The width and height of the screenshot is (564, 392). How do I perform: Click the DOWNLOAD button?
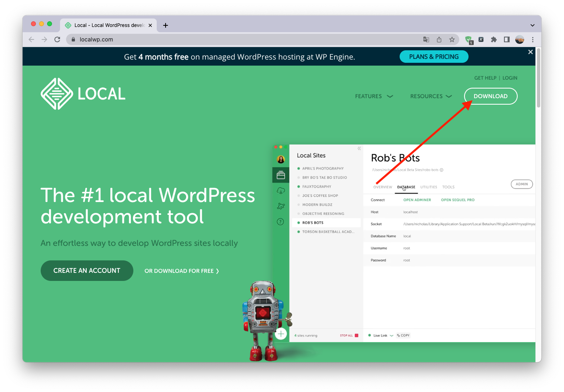coord(491,96)
